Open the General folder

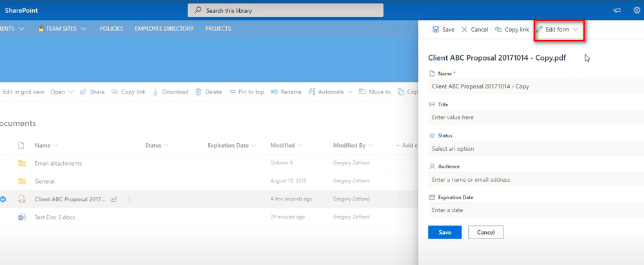pyautogui.click(x=44, y=181)
